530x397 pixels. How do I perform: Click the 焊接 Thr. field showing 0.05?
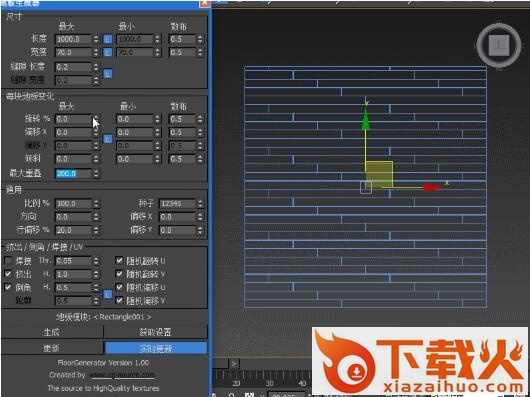(x=73, y=261)
